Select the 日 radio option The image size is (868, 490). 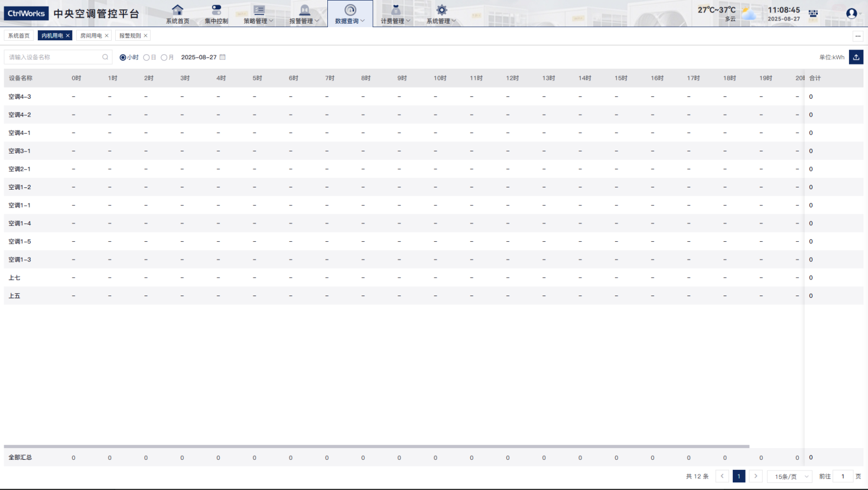coord(147,58)
